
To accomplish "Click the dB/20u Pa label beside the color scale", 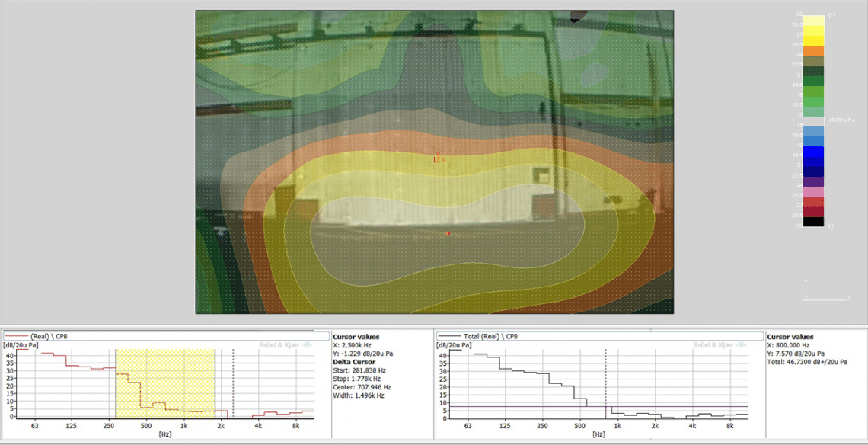I will (841, 120).
